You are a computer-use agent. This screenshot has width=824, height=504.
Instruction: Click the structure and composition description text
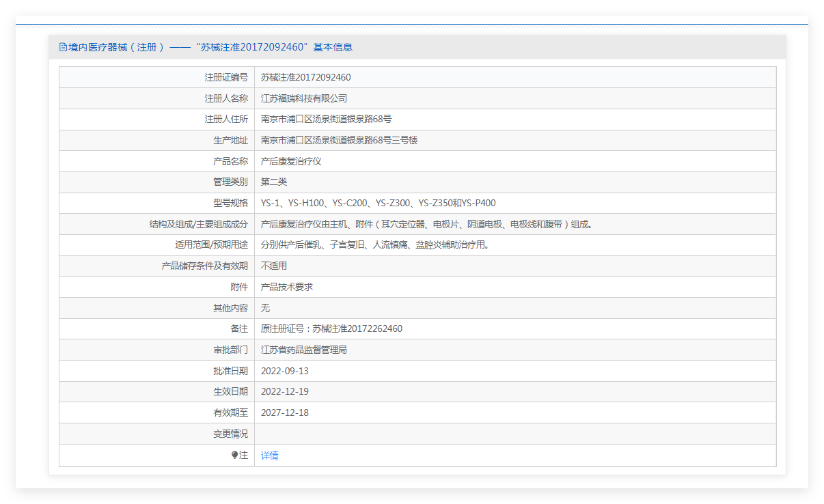tap(426, 224)
